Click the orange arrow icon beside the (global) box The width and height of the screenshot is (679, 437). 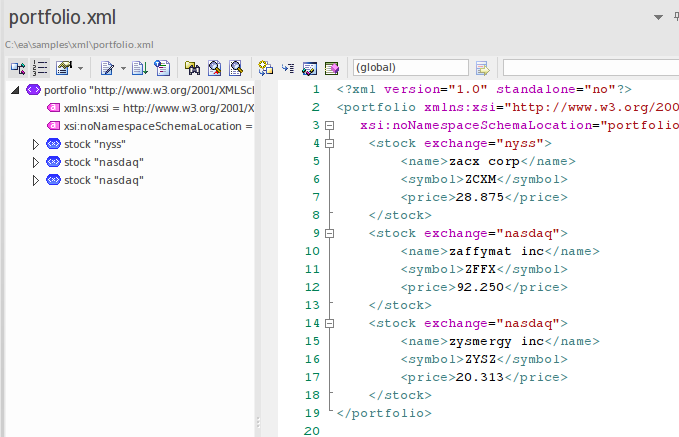[483, 68]
